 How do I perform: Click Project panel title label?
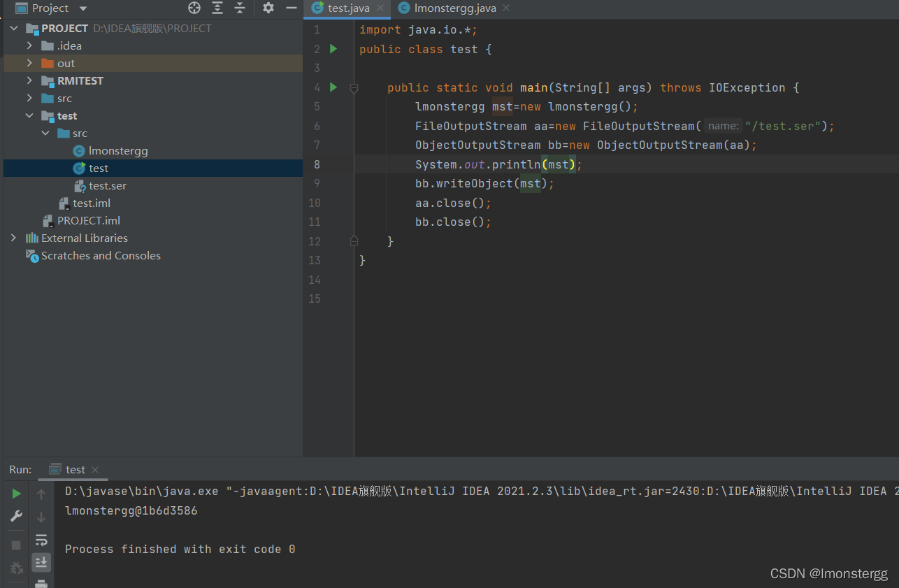50,8
